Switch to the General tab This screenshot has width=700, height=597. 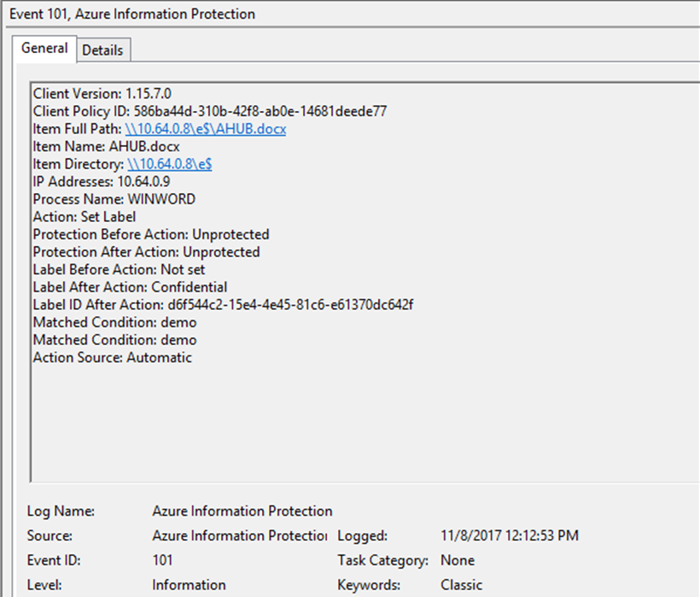[44, 48]
